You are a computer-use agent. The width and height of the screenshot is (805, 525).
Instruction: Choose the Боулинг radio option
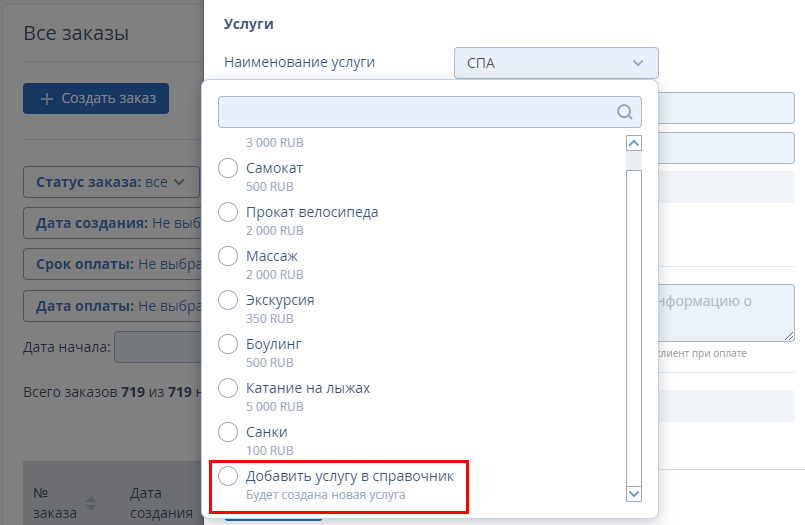[228, 344]
